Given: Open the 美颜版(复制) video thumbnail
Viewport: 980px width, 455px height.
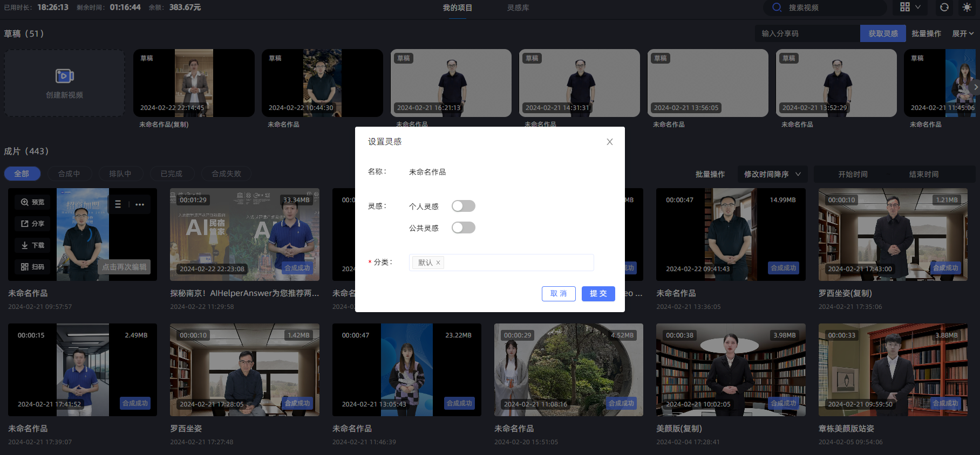Looking at the screenshot, I should pyautogui.click(x=731, y=370).
